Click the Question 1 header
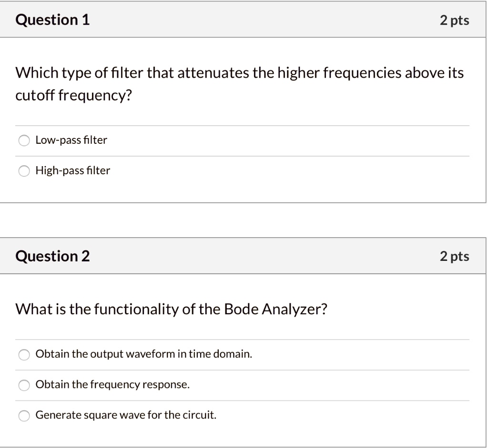Image resolution: width=488 pixels, height=448 pixels. point(52,20)
